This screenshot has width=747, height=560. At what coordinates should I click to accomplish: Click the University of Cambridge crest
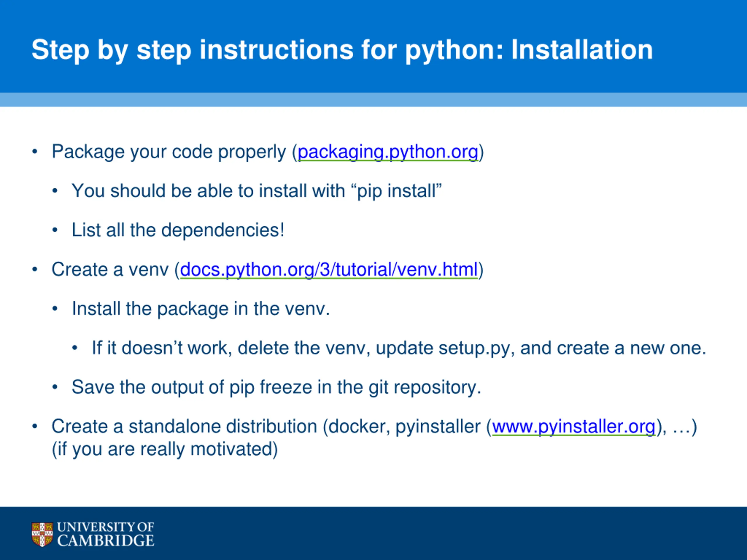click(42, 534)
